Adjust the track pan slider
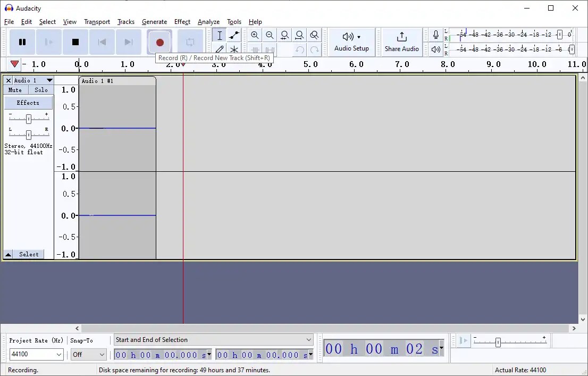Screen dimensions: 588x376 click(x=29, y=135)
